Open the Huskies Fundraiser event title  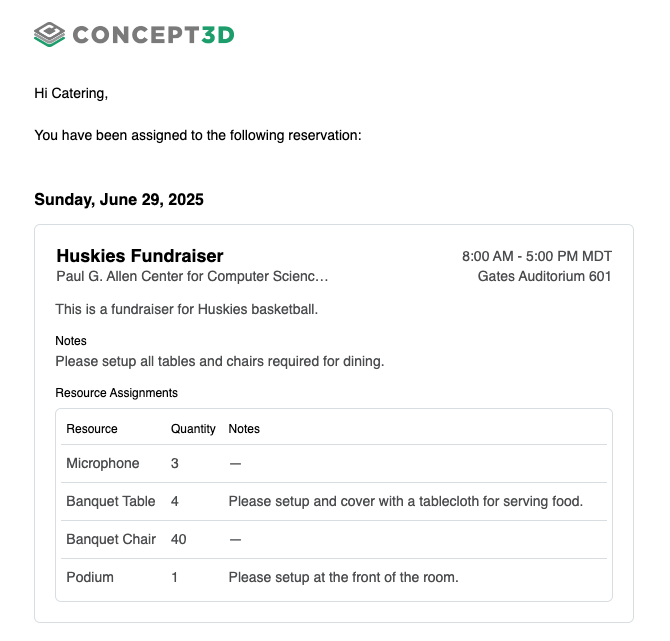[140, 256]
